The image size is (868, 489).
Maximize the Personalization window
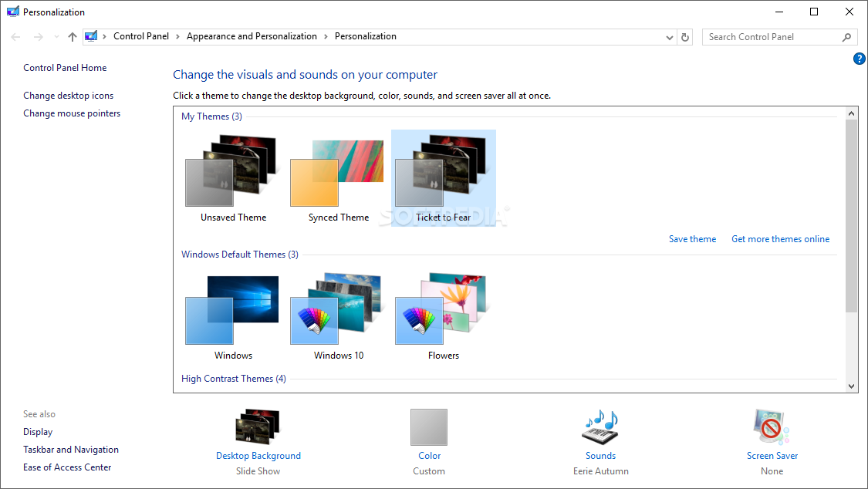[814, 12]
